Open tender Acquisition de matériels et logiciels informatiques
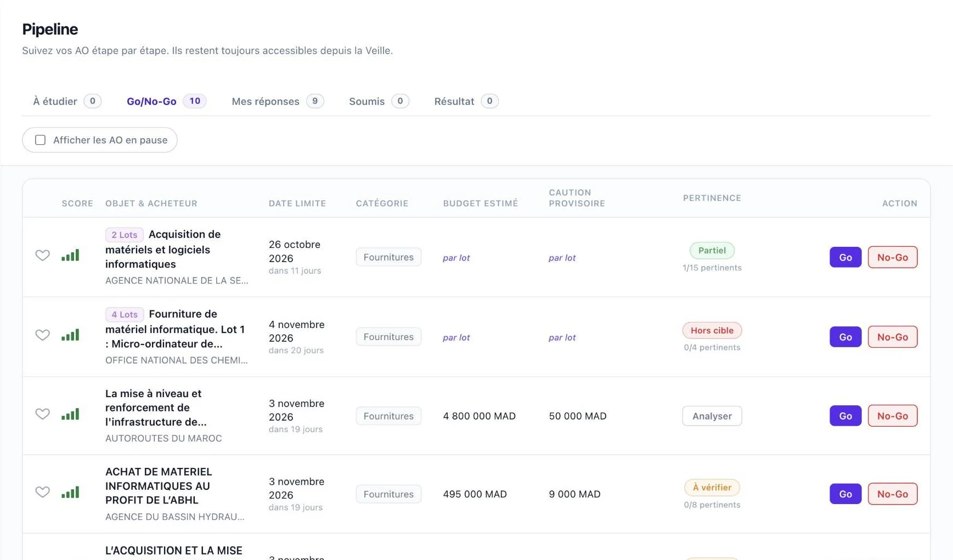 click(x=163, y=249)
